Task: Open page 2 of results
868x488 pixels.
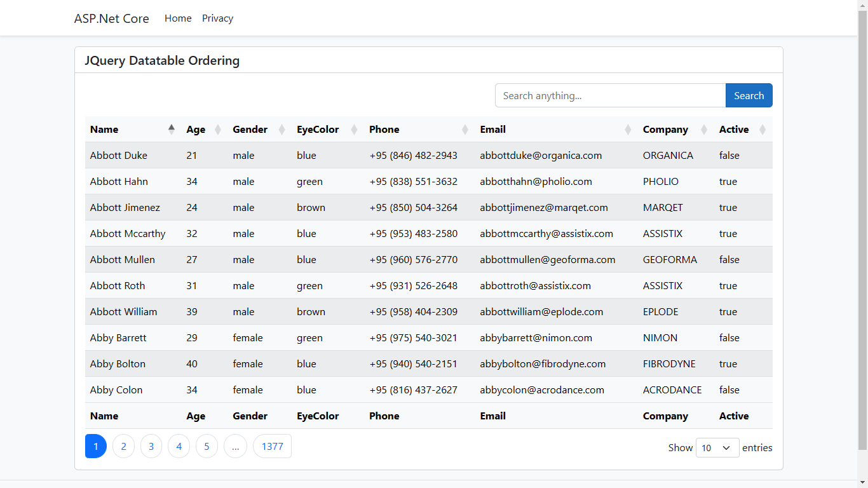Action: 123,446
